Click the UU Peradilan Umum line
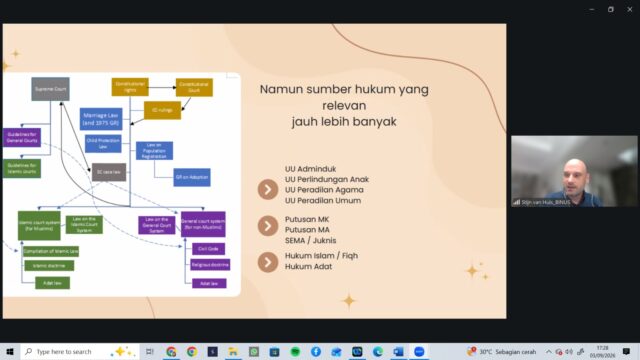640x360 pixels. (x=323, y=200)
